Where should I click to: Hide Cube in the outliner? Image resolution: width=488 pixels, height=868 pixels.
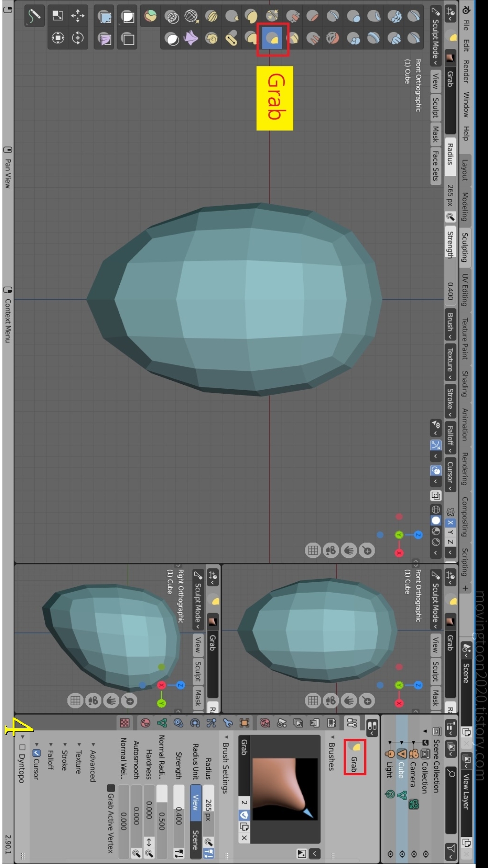coord(402,854)
